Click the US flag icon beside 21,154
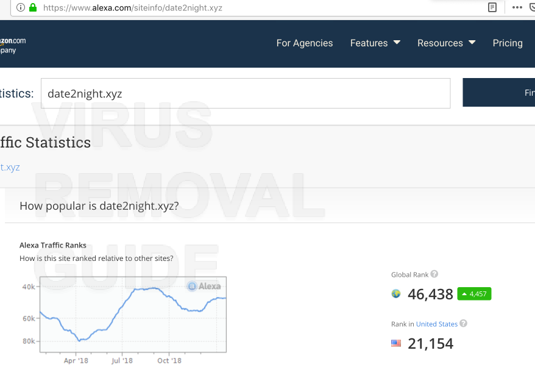 coord(396,343)
